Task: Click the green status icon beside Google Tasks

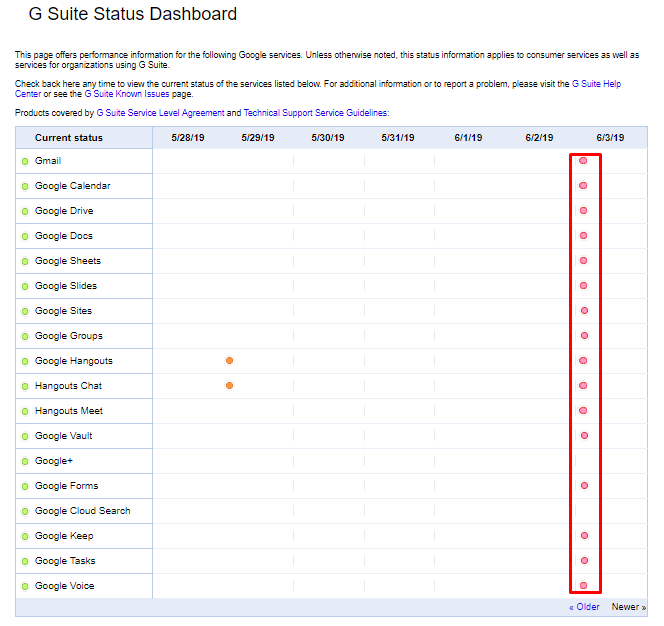Action: (25, 561)
